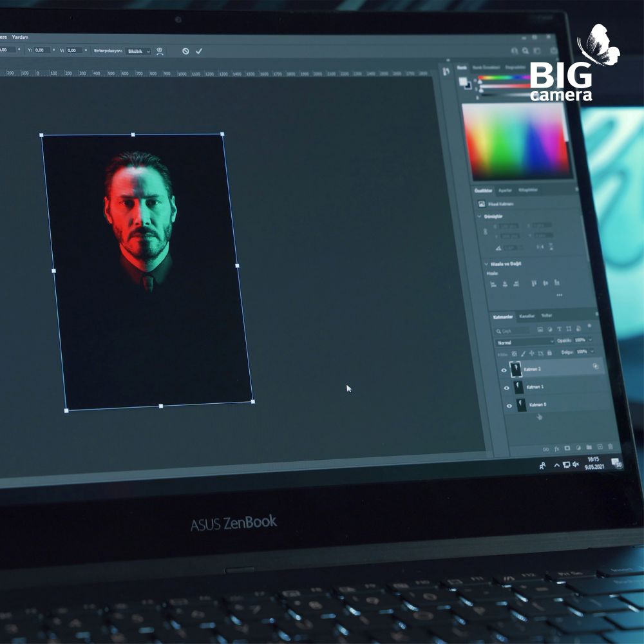Select the Katman 0 layer name
The image size is (644, 644).
538,404
